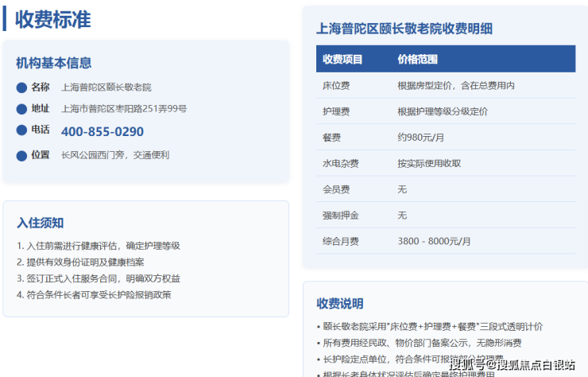Select item 4 符合条件长者可享受长护险报销政策
The width and height of the screenshot is (588, 377).
point(94,295)
